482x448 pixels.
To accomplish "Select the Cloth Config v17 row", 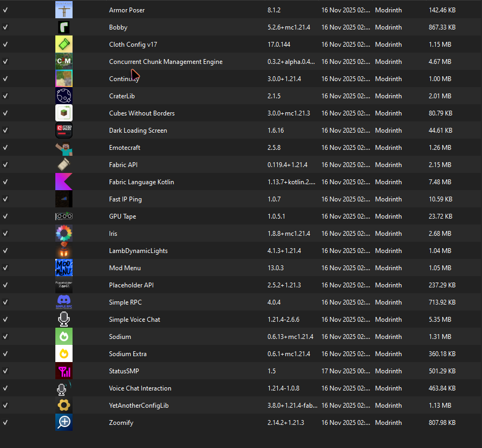I will 241,44.
